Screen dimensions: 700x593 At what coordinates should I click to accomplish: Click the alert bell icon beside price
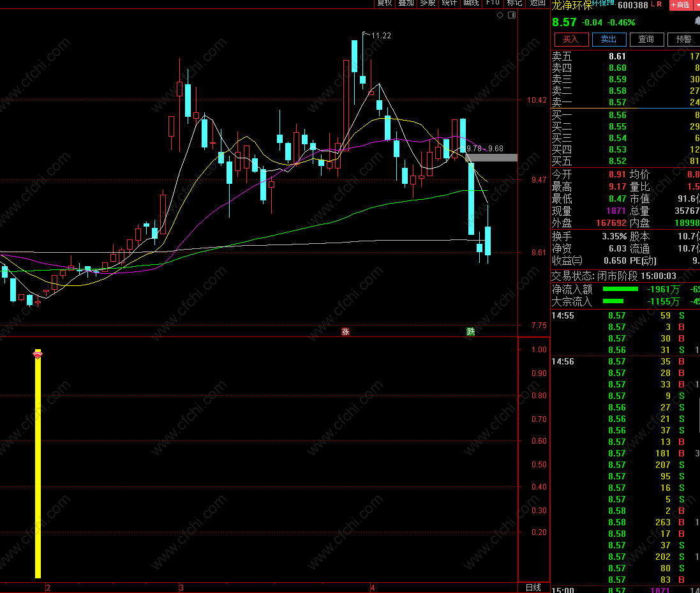697,22
